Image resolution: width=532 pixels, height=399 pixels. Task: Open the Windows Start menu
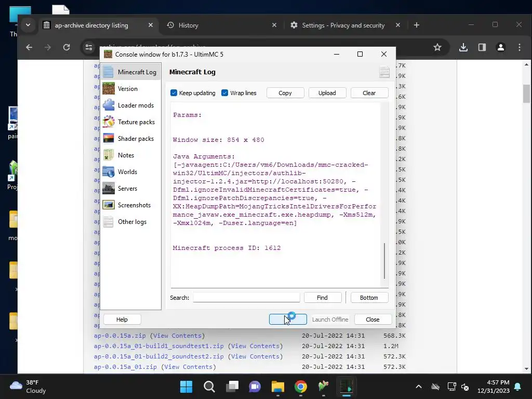187,387
